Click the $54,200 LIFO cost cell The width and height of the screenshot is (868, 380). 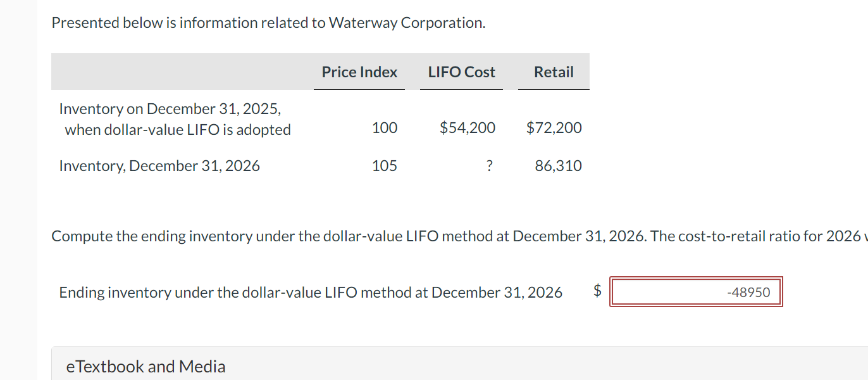pos(468,128)
